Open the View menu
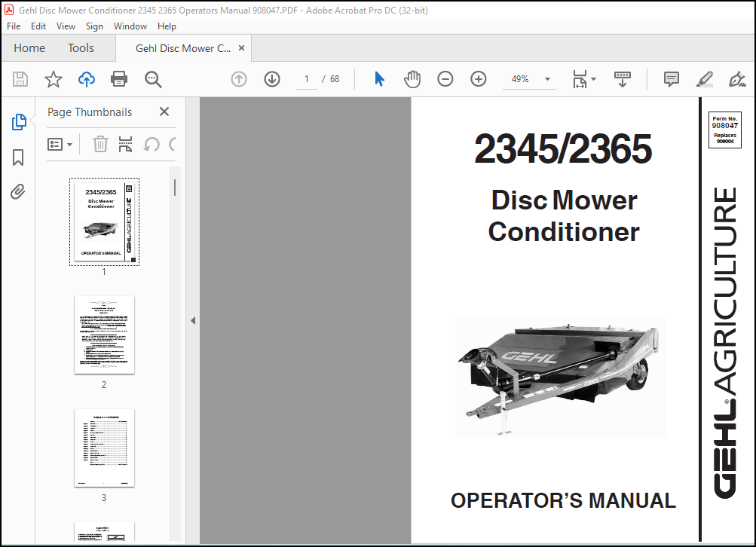756x547 pixels. point(66,26)
